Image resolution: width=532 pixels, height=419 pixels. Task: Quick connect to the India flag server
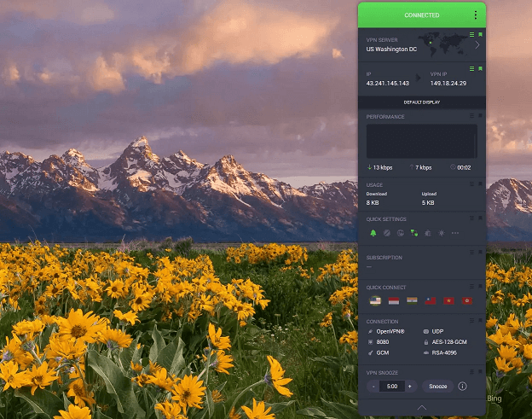411,301
